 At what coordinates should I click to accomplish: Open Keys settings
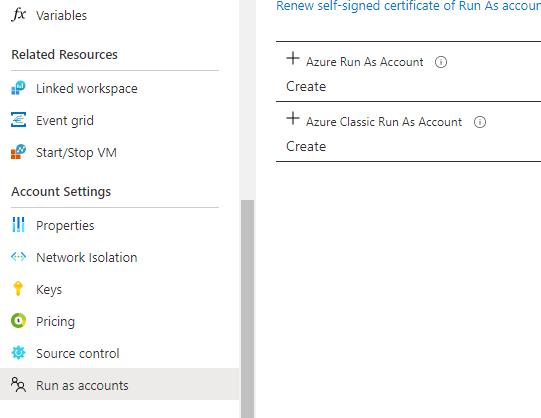pyautogui.click(x=49, y=290)
